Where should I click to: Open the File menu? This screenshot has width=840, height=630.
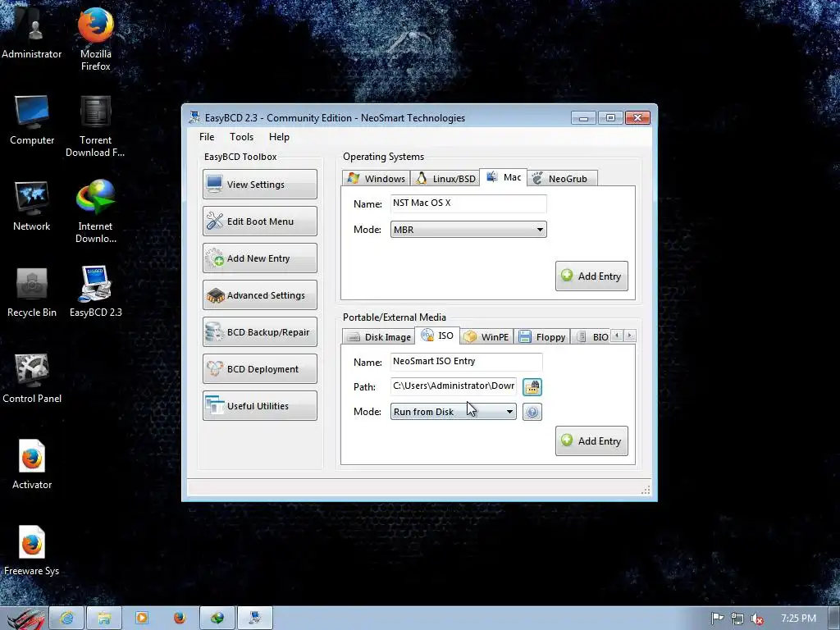pyautogui.click(x=207, y=137)
